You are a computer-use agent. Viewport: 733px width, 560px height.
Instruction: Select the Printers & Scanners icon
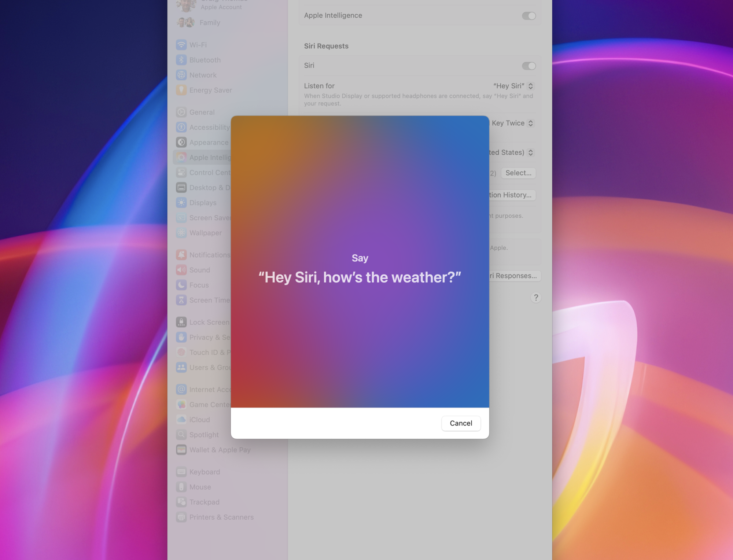tap(181, 517)
